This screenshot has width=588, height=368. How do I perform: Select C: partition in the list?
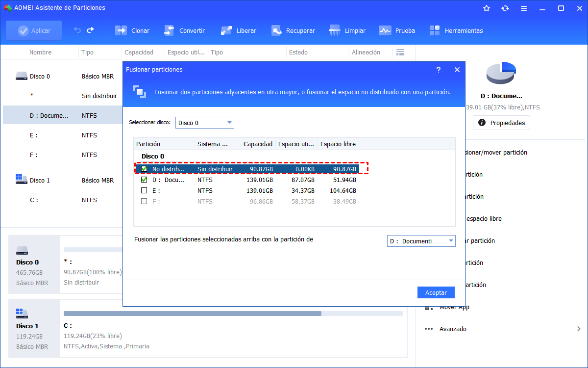point(34,200)
